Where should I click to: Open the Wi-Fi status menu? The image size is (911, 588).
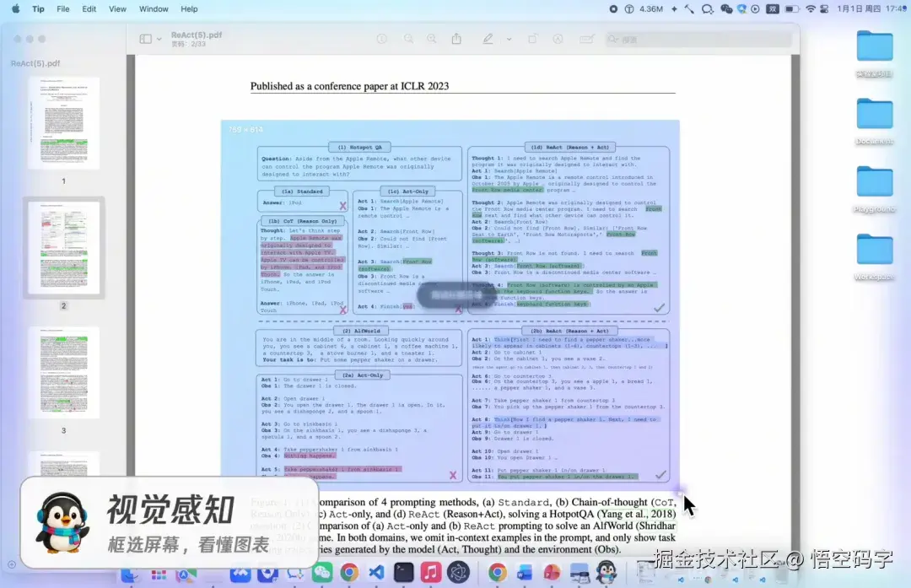coord(810,8)
